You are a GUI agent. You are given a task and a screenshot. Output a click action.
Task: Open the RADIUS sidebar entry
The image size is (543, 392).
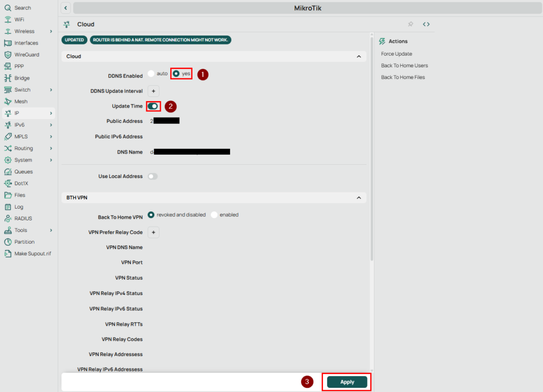(23, 218)
